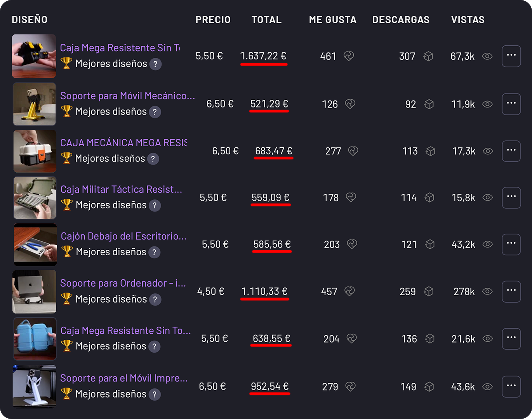Viewport: 532px width, 419px height.
Task: Click the question mark help icon under Soporte para Móvil Mecánico
Action: (155, 112)
